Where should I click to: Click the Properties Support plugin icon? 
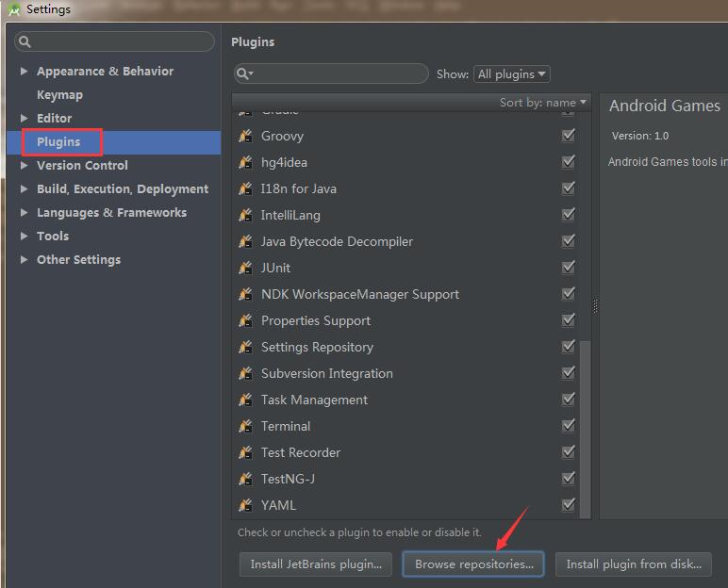(x=245, y=320)
